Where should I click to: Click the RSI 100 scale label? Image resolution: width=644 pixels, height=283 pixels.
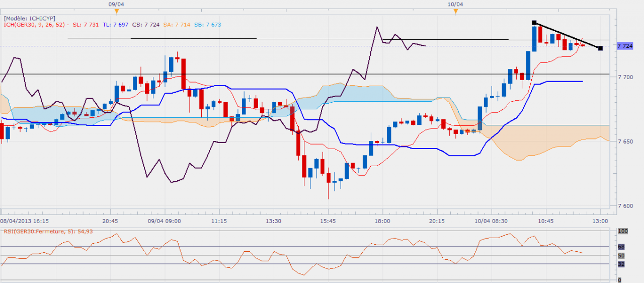coord(622,231)
